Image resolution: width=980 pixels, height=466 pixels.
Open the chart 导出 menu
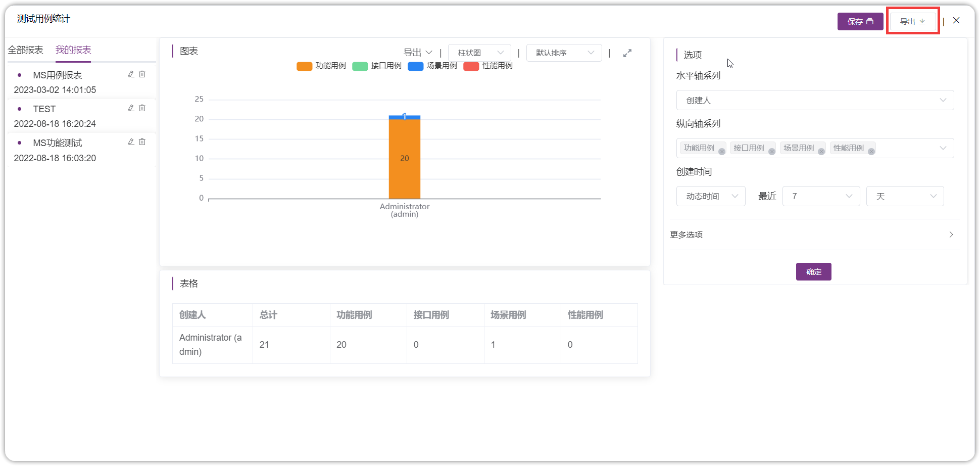coord(417,53)
